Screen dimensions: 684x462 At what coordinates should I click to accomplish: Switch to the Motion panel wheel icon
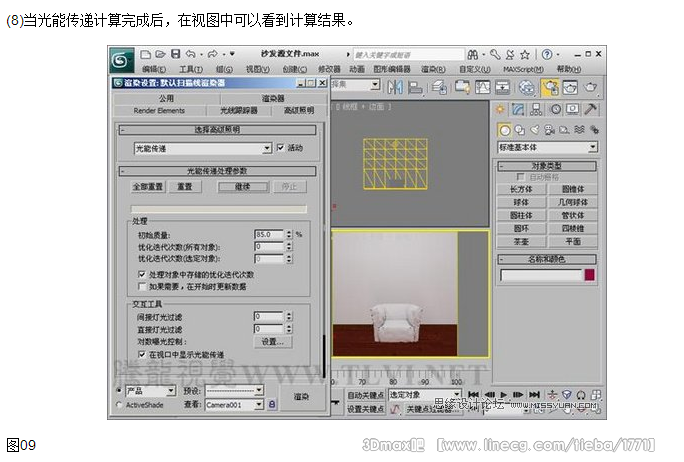tap(556, 109)
